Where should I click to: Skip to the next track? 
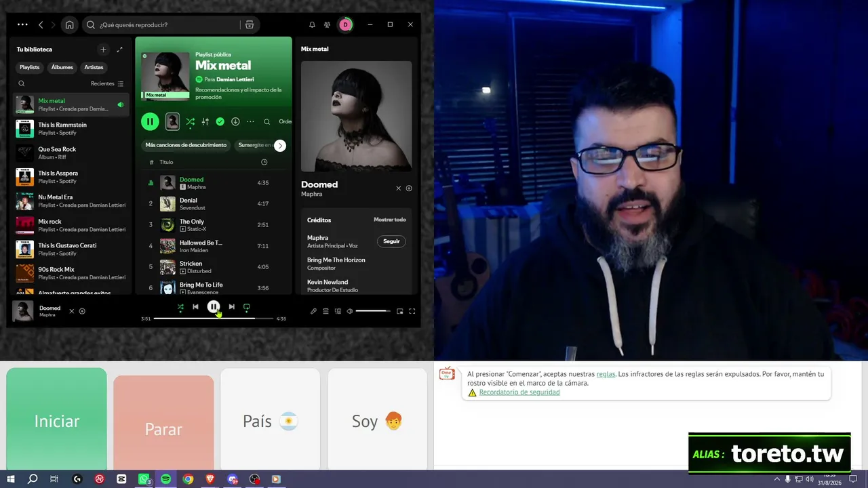[231, 307]
